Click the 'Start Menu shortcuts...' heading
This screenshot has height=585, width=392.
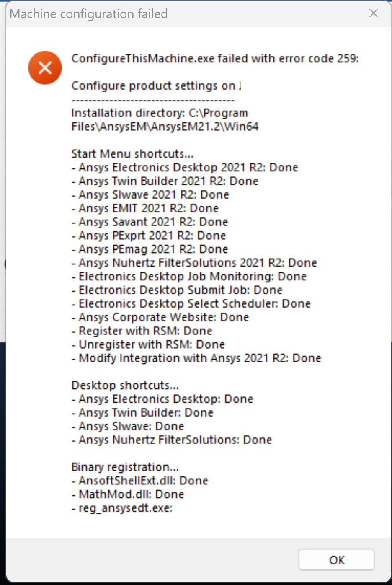pos(132,154)
